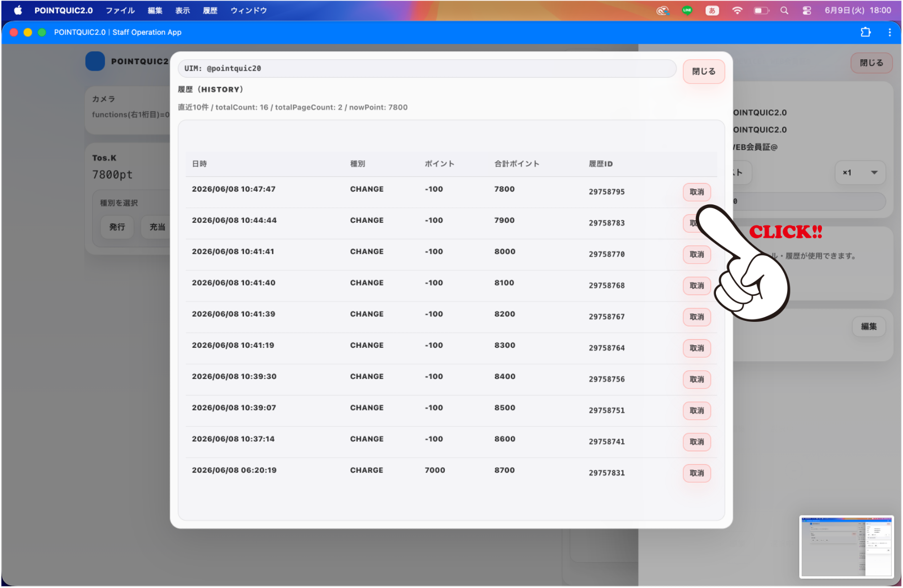Click the CHARGE type cell
This screenshot has width=903, height=588.
[367, 470]
